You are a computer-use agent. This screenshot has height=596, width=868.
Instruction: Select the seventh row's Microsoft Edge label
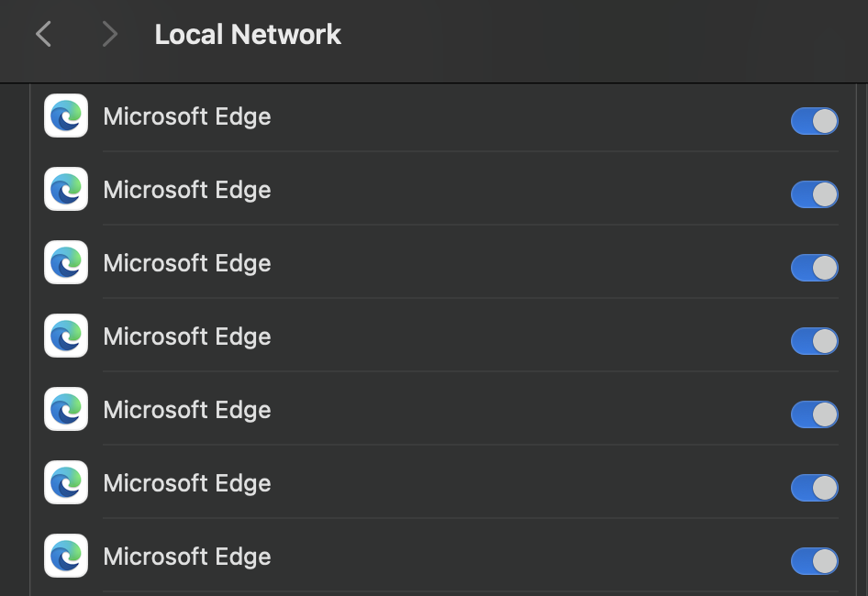[187, 557]
